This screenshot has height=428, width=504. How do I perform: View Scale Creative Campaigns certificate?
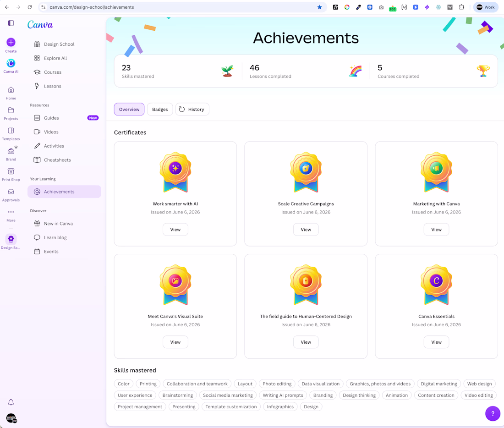tap(306, 230)
